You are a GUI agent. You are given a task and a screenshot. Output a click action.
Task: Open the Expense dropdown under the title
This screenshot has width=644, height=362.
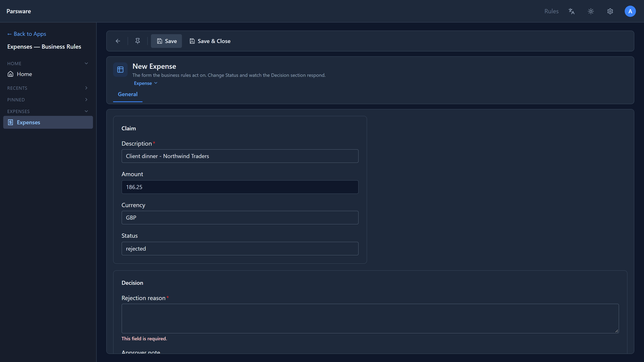click(146, 83)
